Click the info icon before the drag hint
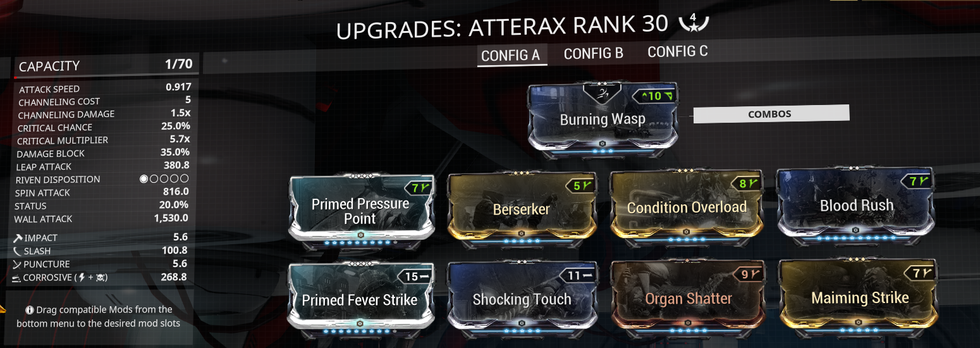Image resolution: width=980 pixels, height=348 pixels. [30, 310]
